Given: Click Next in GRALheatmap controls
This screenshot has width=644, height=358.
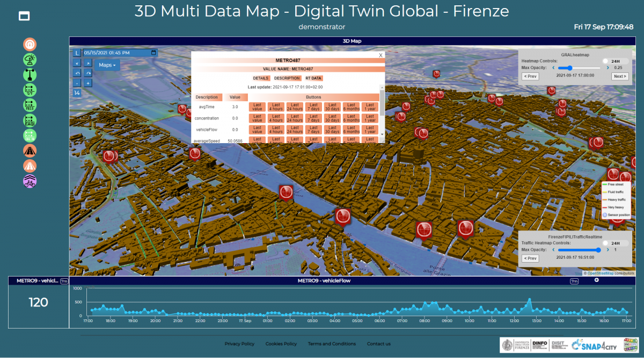Looking at the screenshot, I should pos(619,76).
